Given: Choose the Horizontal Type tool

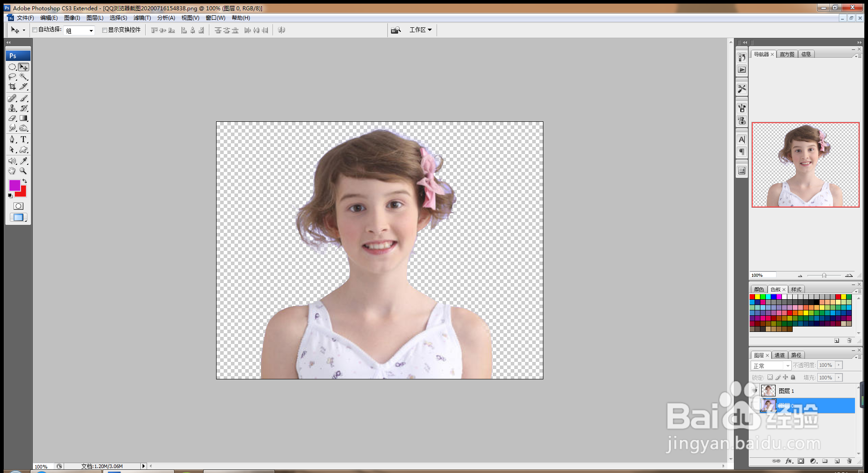Looking at the screenshot, I should [24, 140].
